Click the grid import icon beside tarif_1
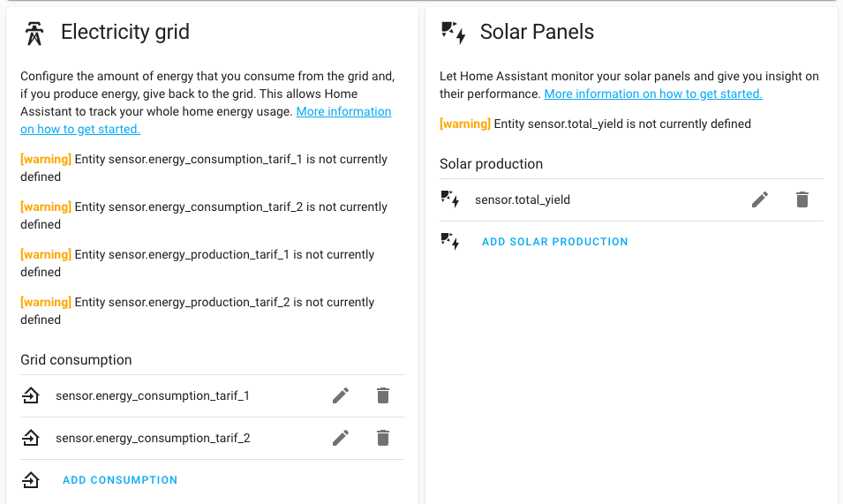The height and width of the screenshot is (504, 843). pyautogui.click(x=31, y=396)
